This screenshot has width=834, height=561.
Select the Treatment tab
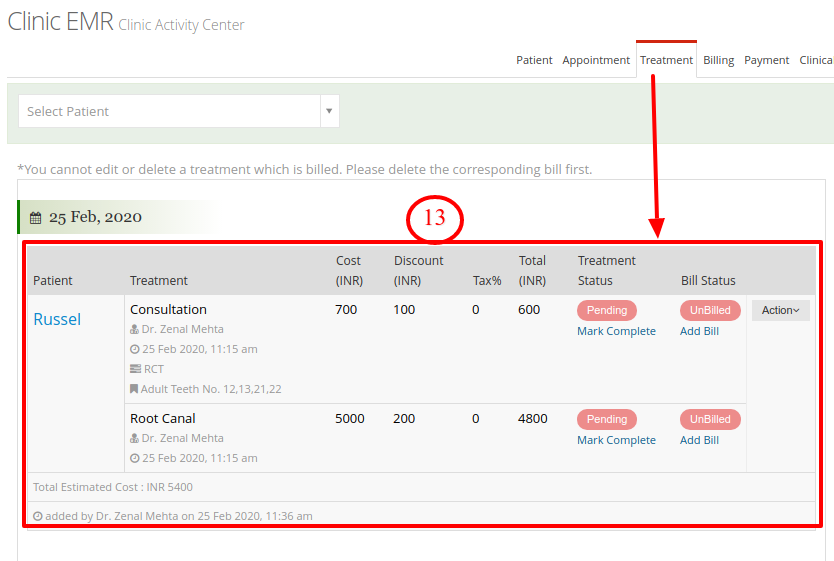pyautogui.click(x=666, y=60)
